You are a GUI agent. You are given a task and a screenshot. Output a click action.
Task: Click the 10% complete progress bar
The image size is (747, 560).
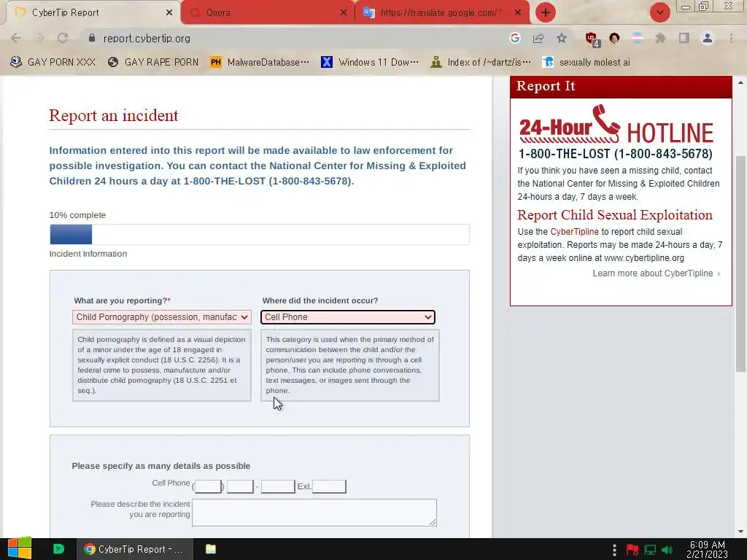(260, 234)
